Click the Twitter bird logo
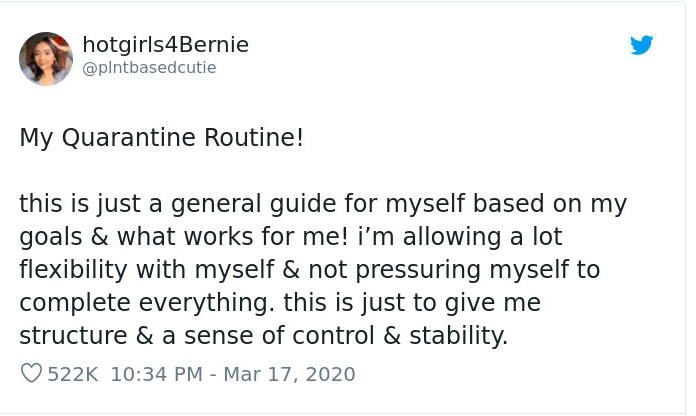The image size is (696, 416). [641, 45]
